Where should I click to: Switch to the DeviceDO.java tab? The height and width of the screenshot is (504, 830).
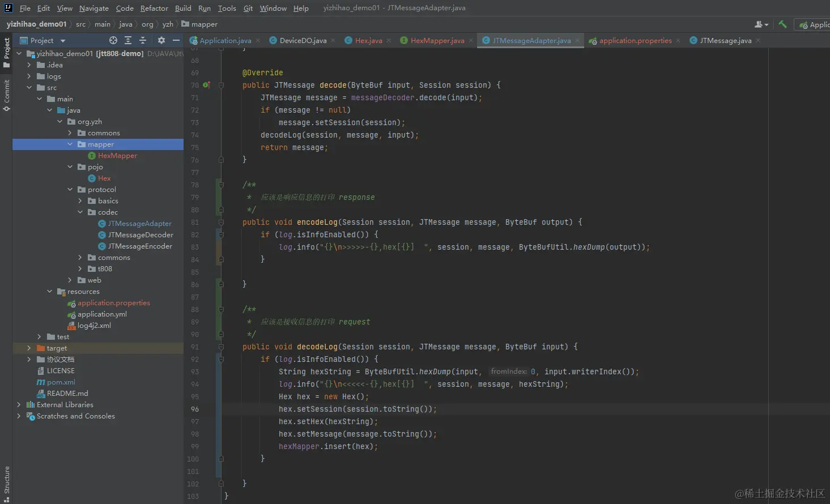pos(303,41)
